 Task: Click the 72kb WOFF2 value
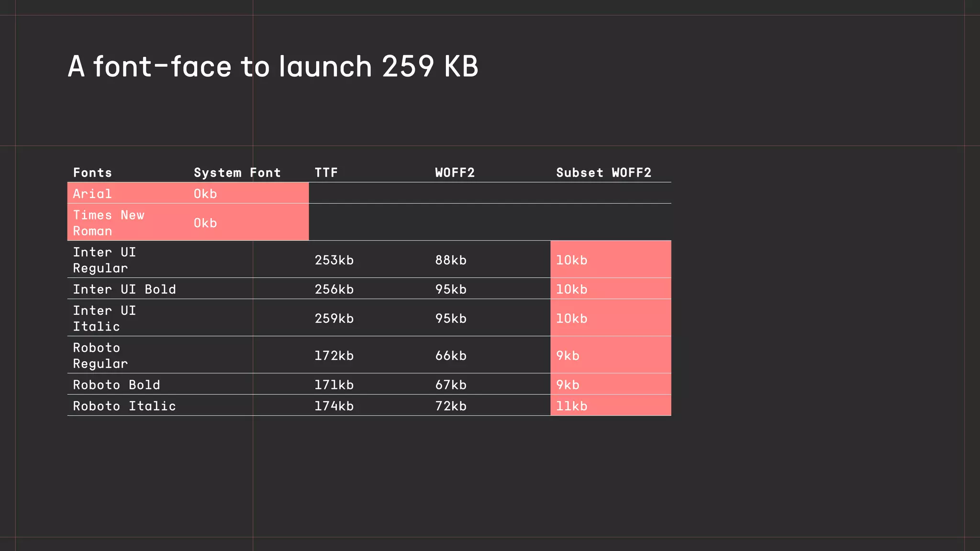click(451, 406)
